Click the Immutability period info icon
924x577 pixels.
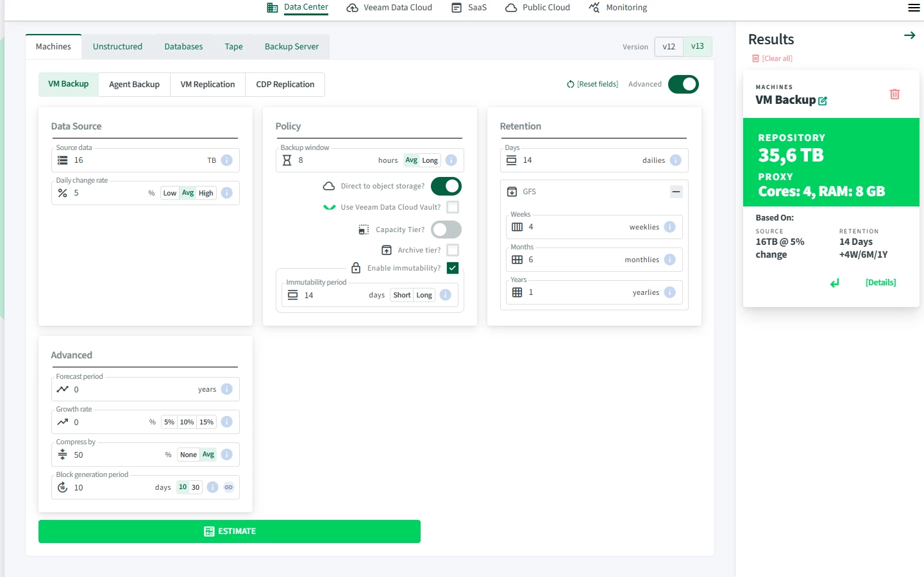click(x=446, y=295)
